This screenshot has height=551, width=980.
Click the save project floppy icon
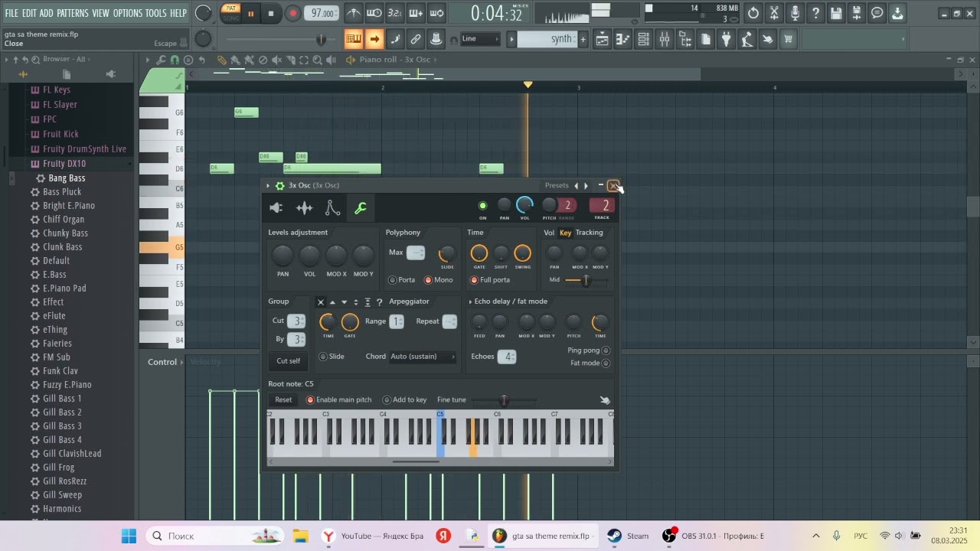pos(836,13)
